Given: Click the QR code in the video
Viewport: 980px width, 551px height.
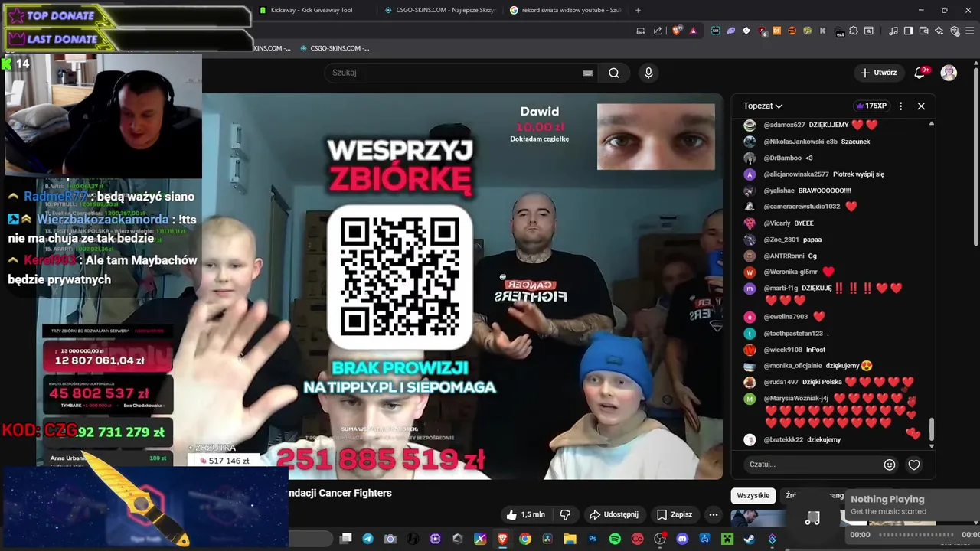Looking at the screenshot, I should [400, 276].
